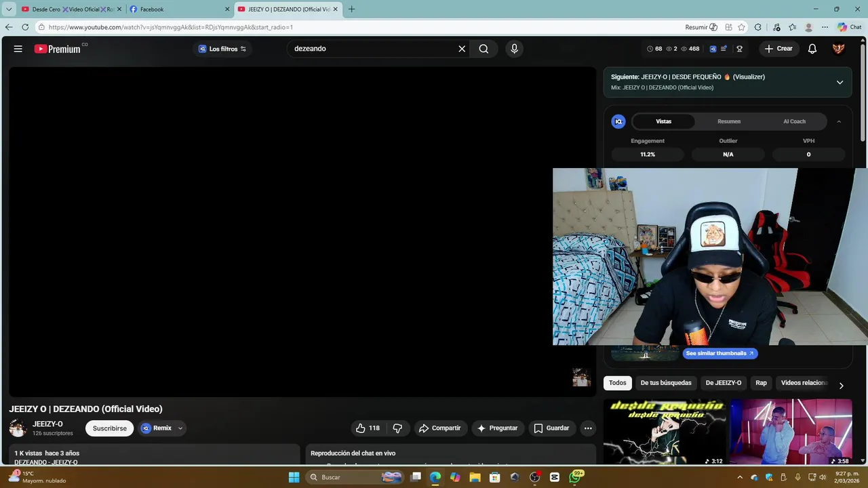Select the De JEEIZY-O chip

click(x=724, y=383)
